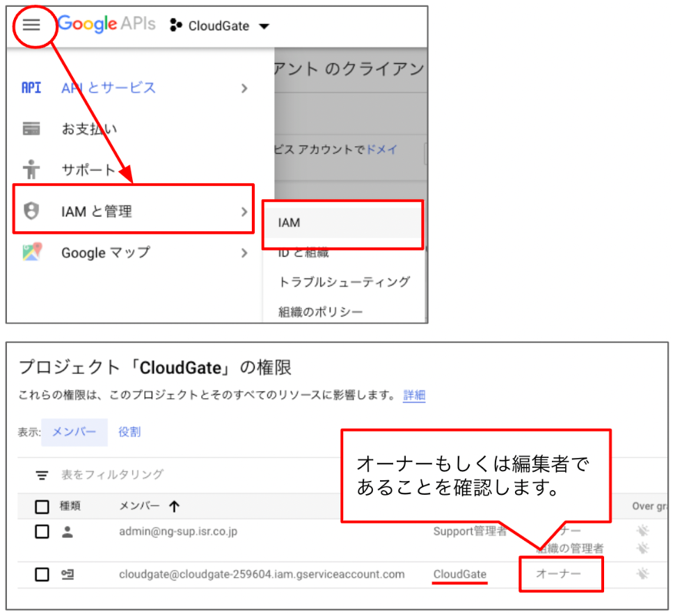Screen dimensions: 673x616
Task: Focus the 表をフィルタリング input field
Action: [x=113, y=474]
